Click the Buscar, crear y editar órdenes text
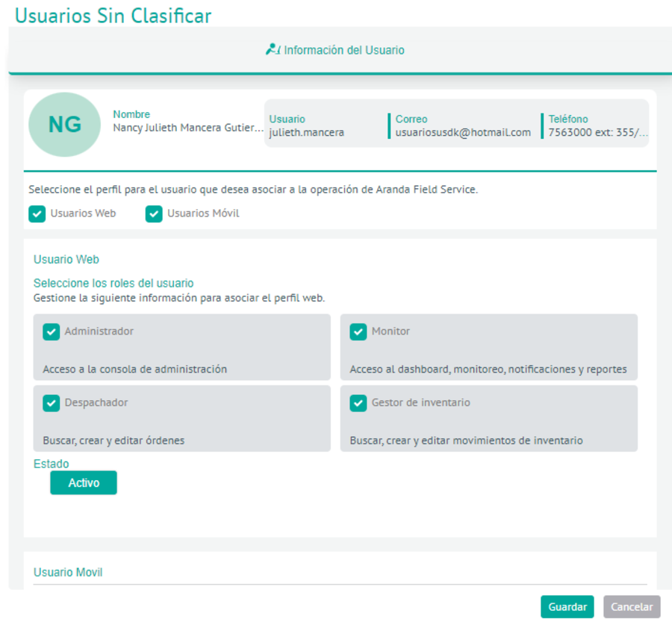The image size is (672, 622). (x=113, y=441)
